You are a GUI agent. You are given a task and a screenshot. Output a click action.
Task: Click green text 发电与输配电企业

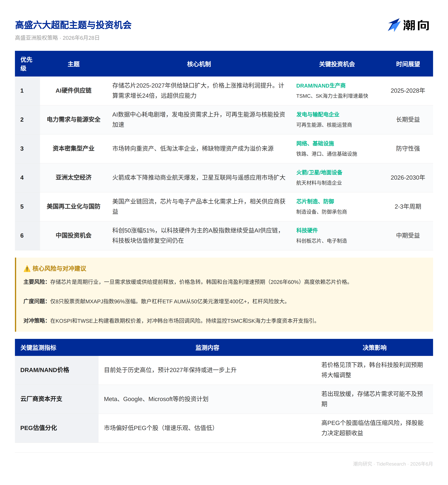318,114
